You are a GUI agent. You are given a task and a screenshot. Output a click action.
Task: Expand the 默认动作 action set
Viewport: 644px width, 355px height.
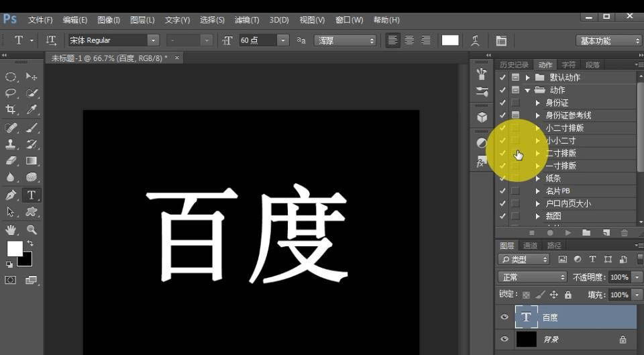(528, 77)
